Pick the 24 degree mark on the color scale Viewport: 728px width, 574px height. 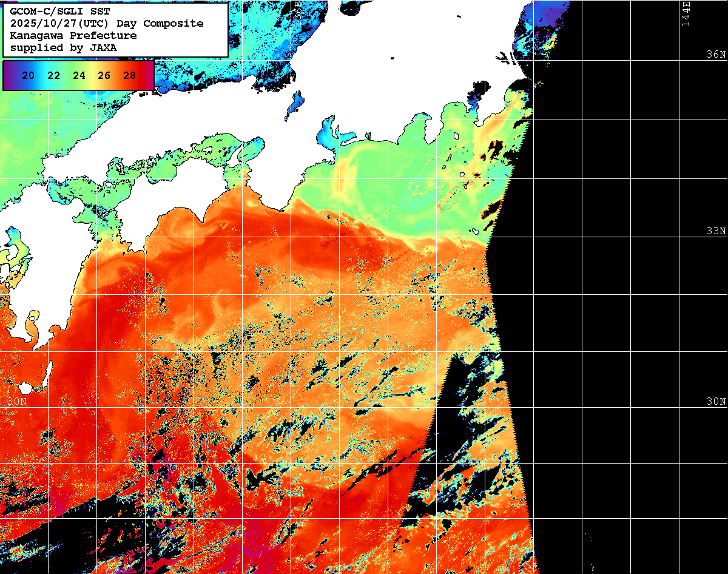click(x=79, y=75)
